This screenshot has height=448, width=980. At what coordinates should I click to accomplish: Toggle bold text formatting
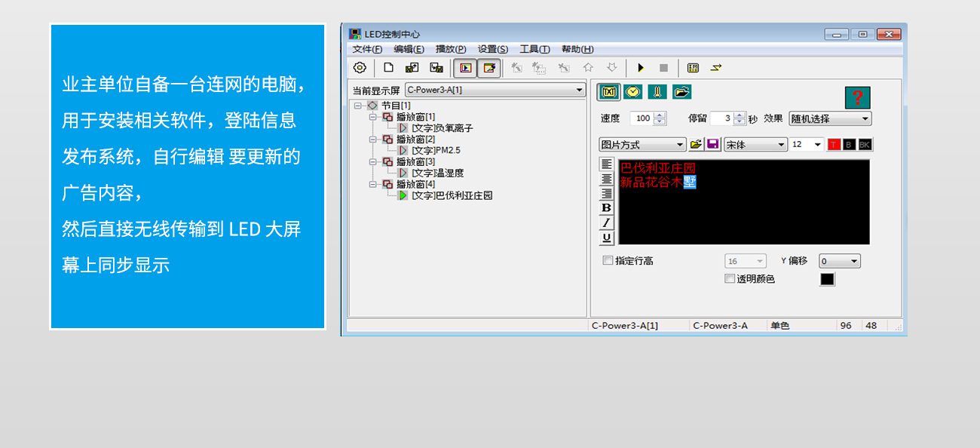tap(607, 207)
